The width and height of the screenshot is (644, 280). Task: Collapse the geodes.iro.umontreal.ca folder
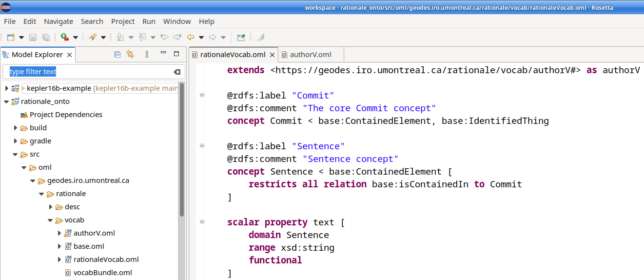(33, 180)
